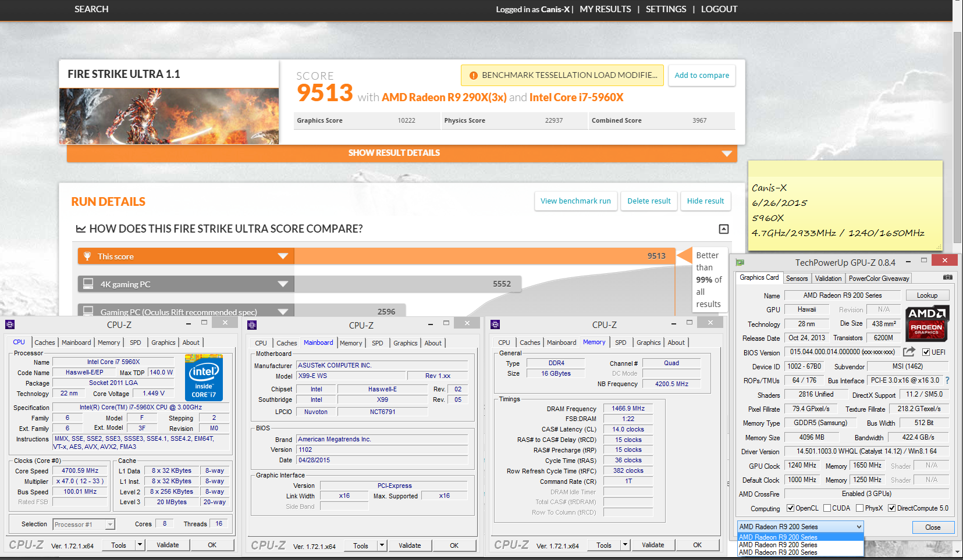Click the title bar icon of the CPU-Z Memory window
963x560 pixels.
point(495,324)
